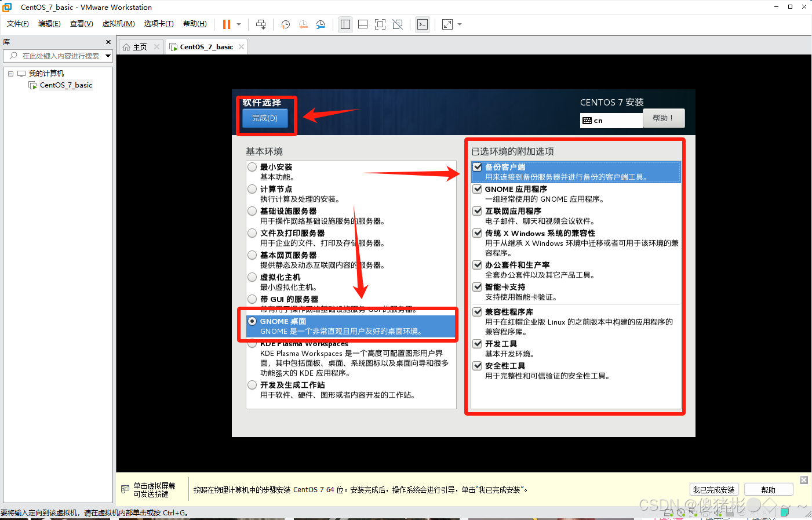Click the 完成(D) button

[265, 118]
